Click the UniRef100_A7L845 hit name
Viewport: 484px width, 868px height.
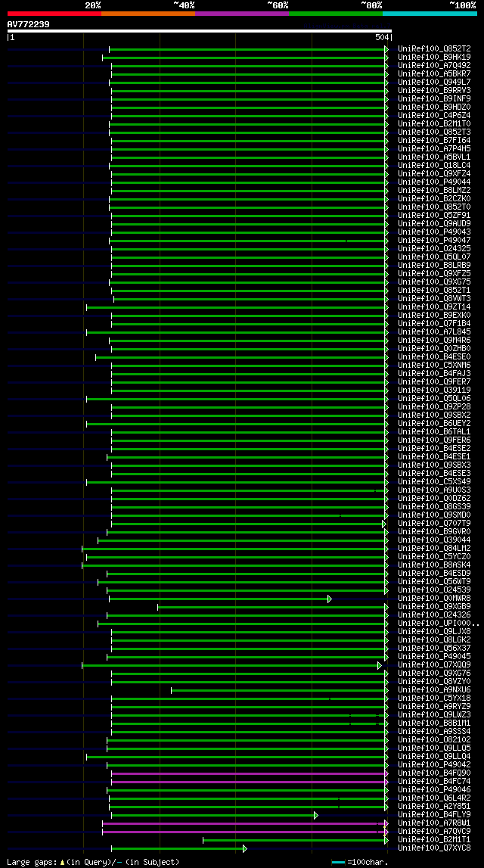click(x=434, y=332)
